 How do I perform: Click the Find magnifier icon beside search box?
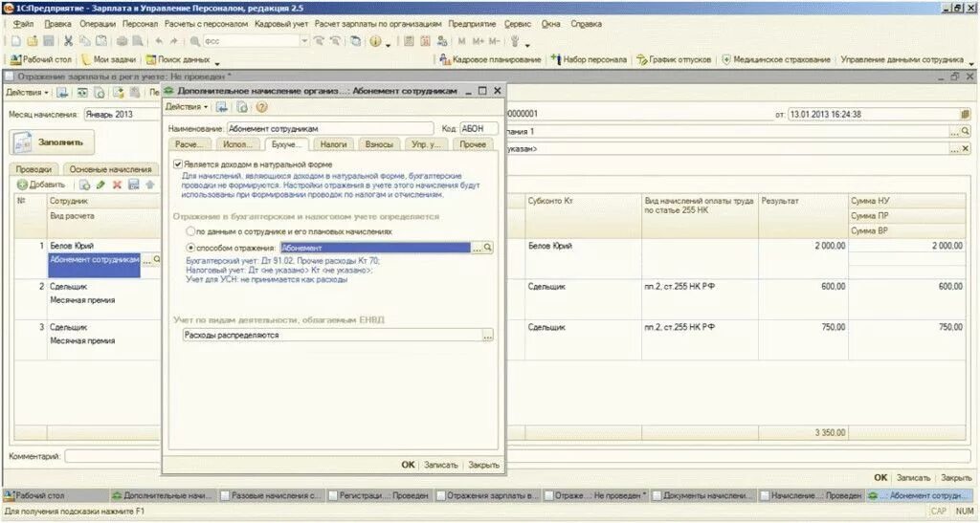tap(195, 41)
